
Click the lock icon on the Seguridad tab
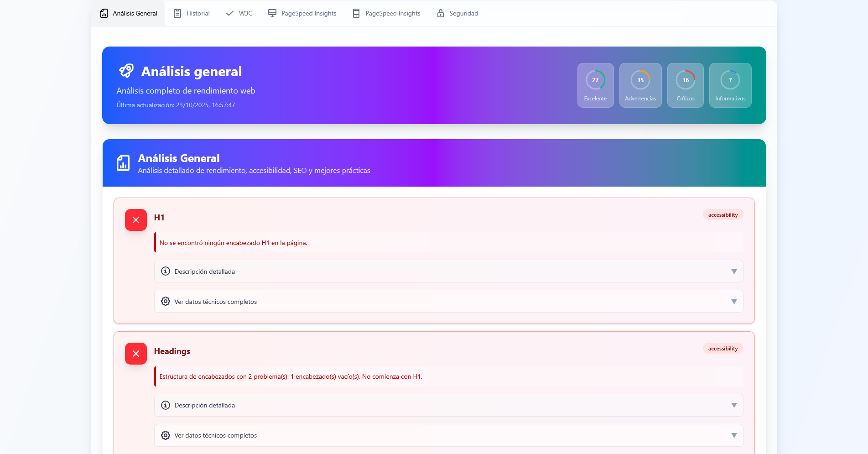click(441, 13)
